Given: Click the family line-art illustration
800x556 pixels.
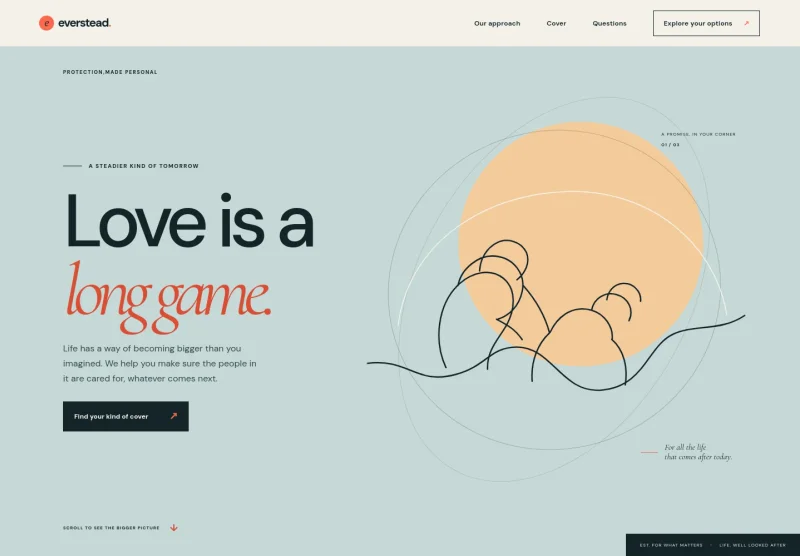Looking at the screenshot, I should coord(556,316).
